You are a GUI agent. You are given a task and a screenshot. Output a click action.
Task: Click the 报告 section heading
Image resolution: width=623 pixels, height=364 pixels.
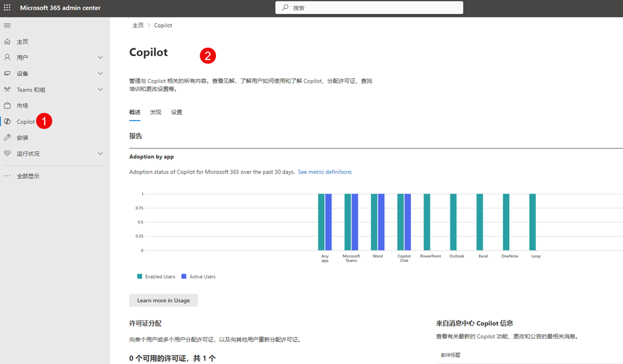pos(136,136)
